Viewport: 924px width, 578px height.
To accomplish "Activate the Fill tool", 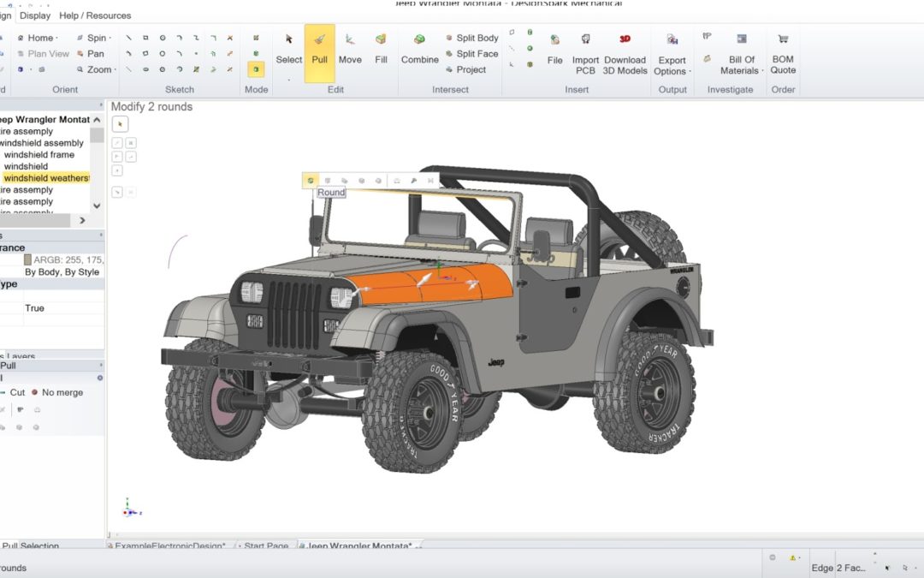I will click(x=382, y=48).
